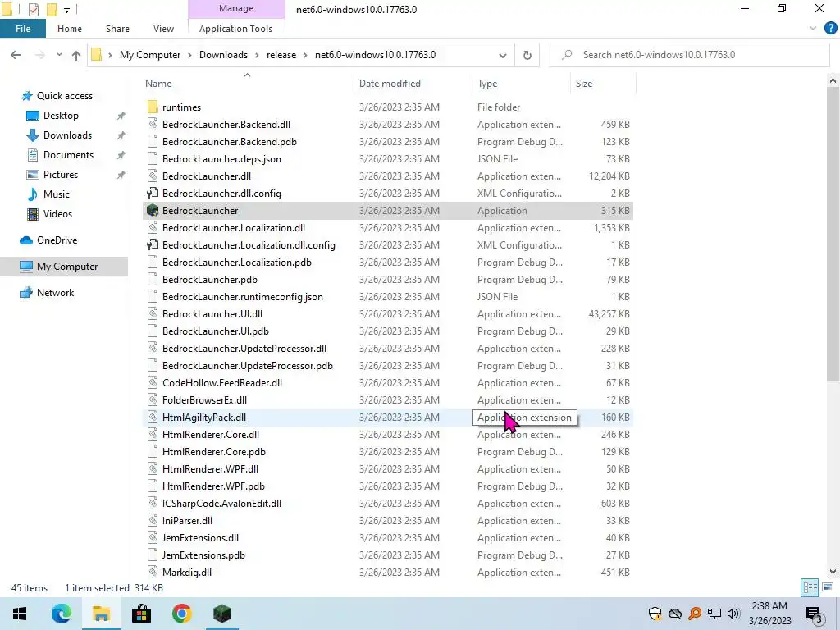Open Bedrock Launcher cube icon on taskbar
Image resolution: width=840 pixels, height=630 pixels.
[x=221, y=614]
